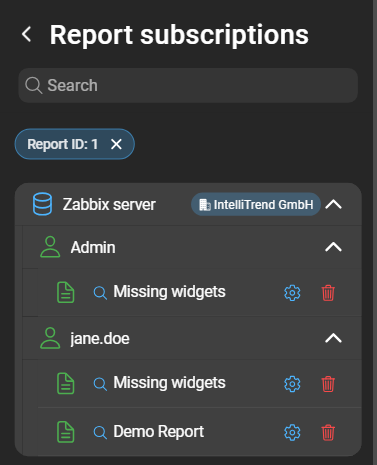Click the Report subscriptions heading
377x465 pixels.
179,35
